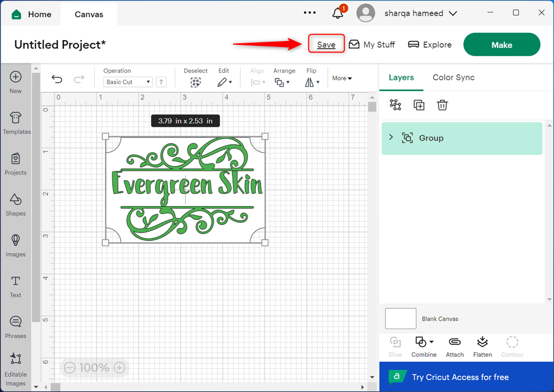
Task: Expand the Group layer chevron
Action: tap(391, 138)
